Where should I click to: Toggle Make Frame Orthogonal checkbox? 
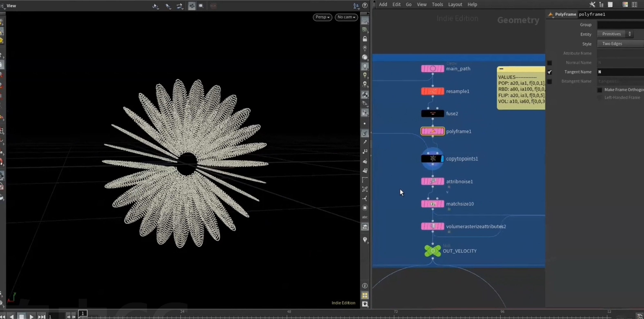tap(599, 90)
